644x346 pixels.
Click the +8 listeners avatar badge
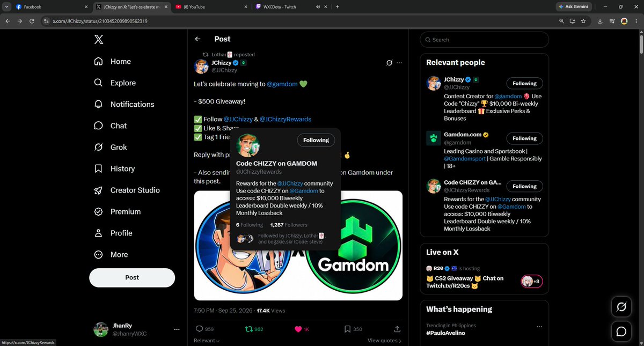point(531,282)
